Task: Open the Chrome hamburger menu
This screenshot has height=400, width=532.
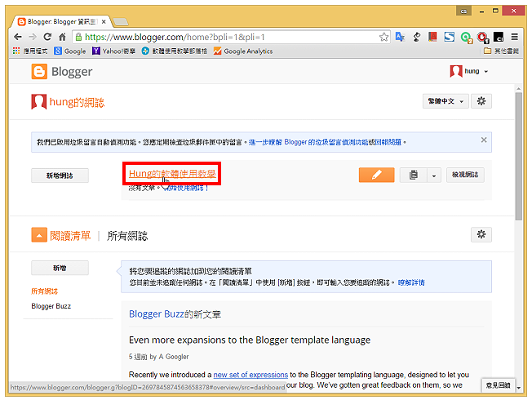Action: [x=515, y=37]
